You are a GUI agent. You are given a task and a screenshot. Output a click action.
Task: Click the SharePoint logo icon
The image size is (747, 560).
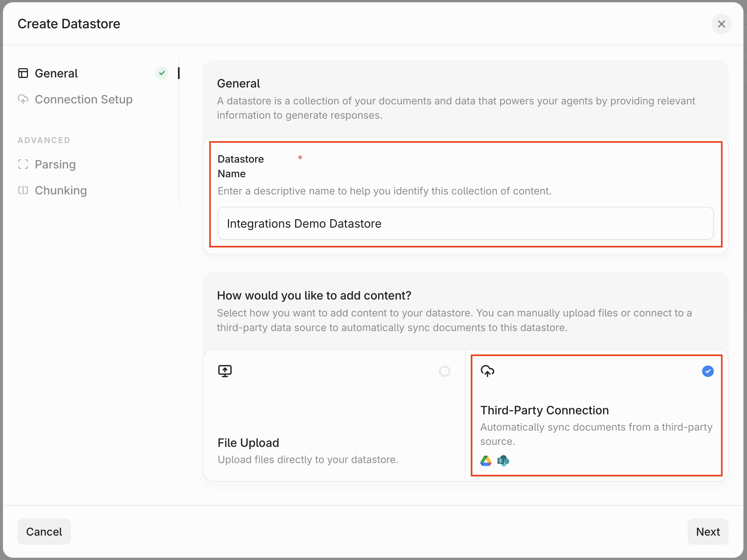point(503,461)
